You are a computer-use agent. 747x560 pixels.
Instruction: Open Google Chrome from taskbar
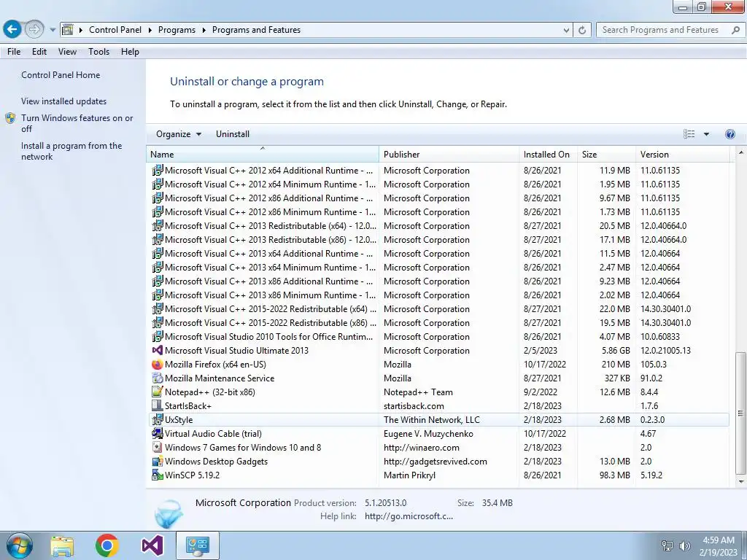click(x=107, y=545)
